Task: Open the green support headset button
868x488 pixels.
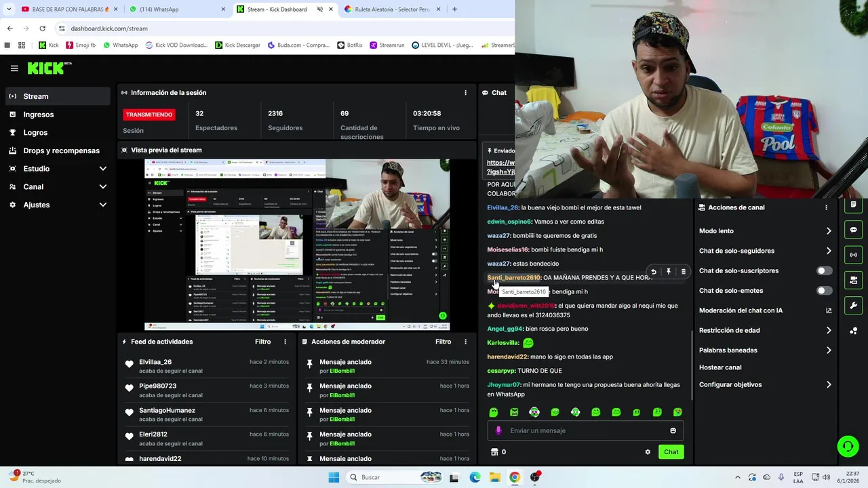Action: point(848,446)
